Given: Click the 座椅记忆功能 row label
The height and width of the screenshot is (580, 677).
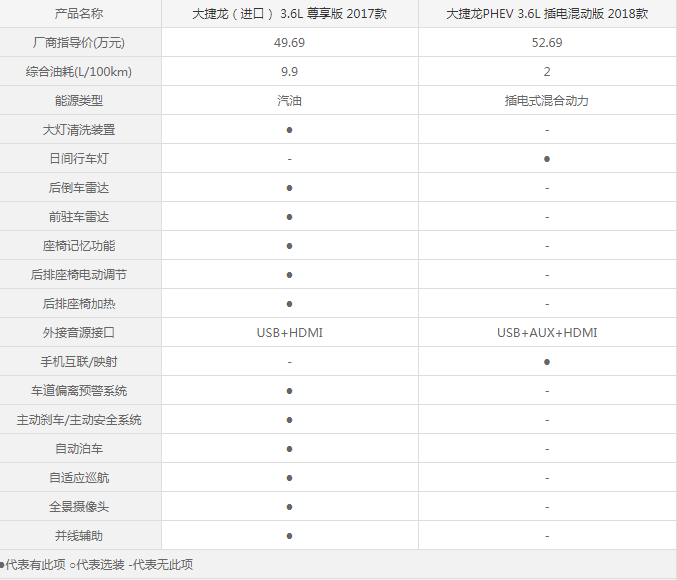Looking at the screenshot, I should coord(79,246).
